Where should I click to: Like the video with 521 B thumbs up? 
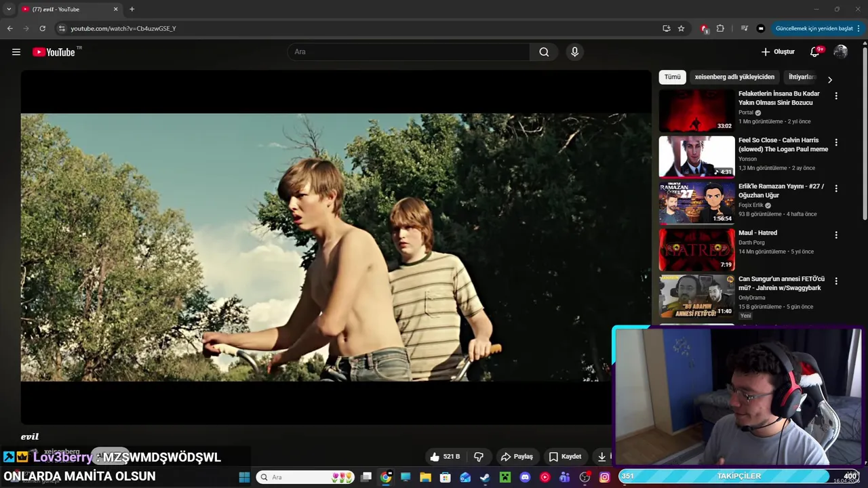point(445,457)
